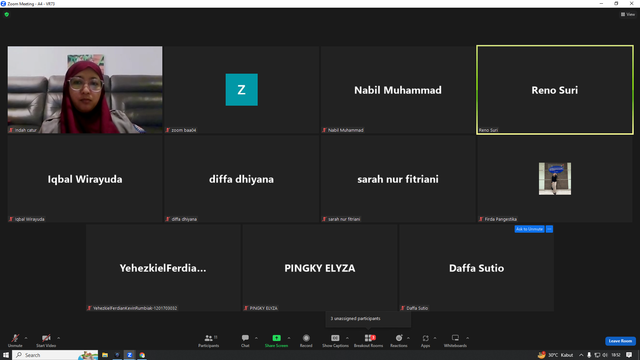Viewport: 640px width, 360px height.
Task: Click the green Share Screen icon
Action: pos(276,338)
